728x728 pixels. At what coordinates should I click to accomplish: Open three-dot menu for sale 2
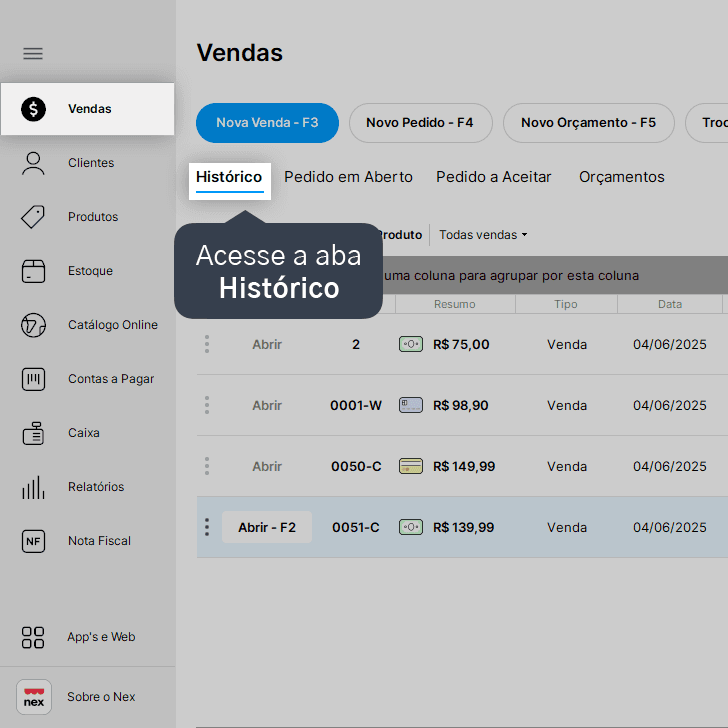[x=207, y=344]
